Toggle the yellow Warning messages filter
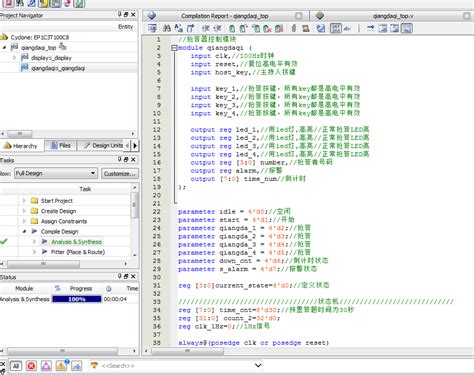Viewport: 474px width, 375px height. click(x=61, y=365)
